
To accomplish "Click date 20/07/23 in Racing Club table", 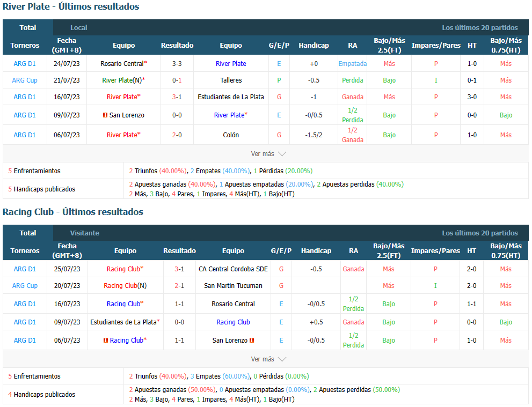I will [x=67, y=286].
